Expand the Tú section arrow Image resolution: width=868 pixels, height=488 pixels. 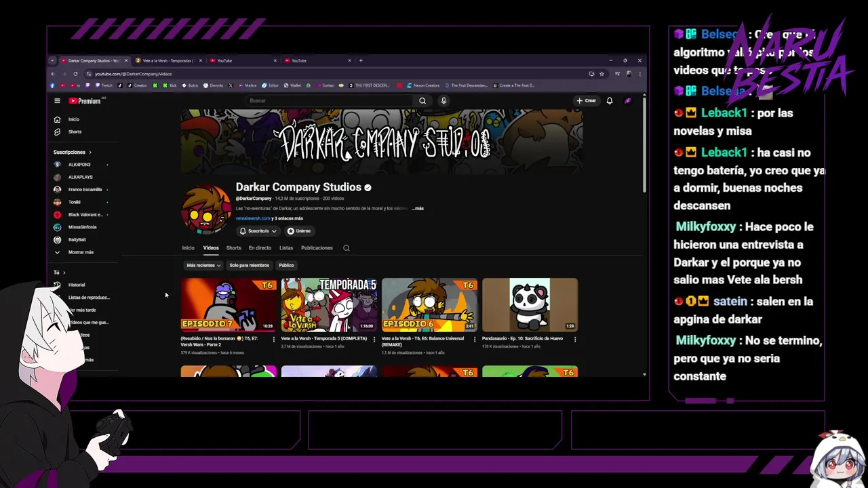pos(64,272)
